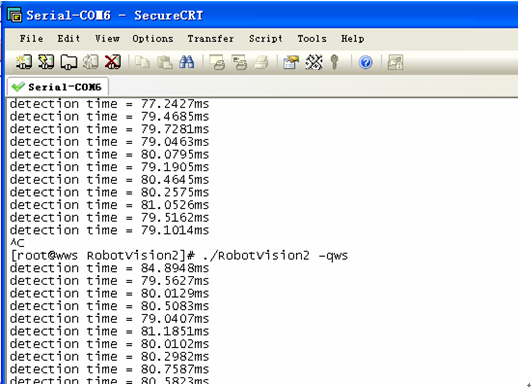Click the line reading 79.1014ms
This screenshot has height=387, width=531.
pyautogui.click(x=109, y=230)
